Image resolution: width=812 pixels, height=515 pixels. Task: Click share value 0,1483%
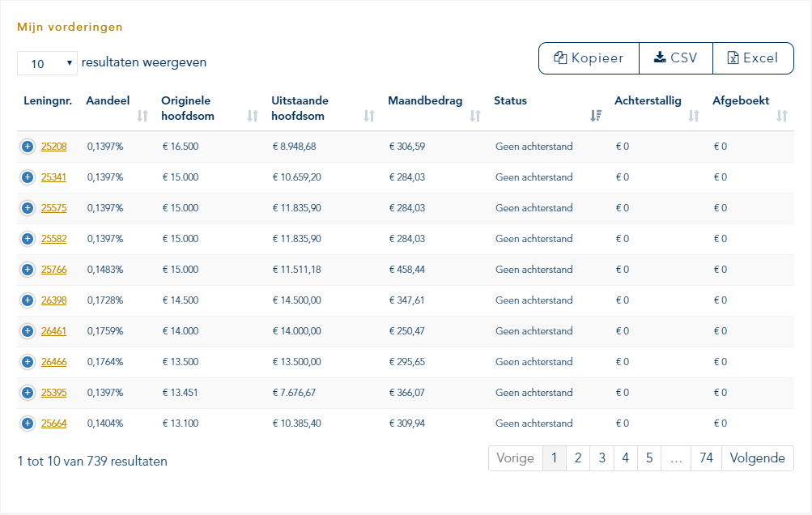105,270
